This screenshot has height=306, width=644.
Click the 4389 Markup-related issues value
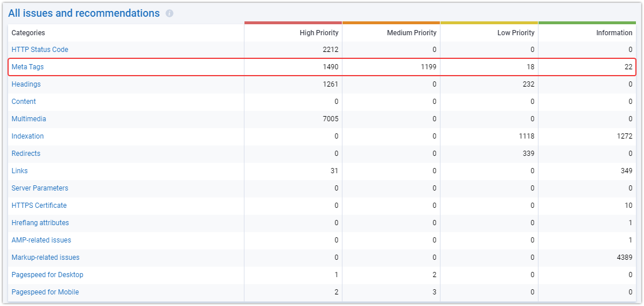click(624, 257)
